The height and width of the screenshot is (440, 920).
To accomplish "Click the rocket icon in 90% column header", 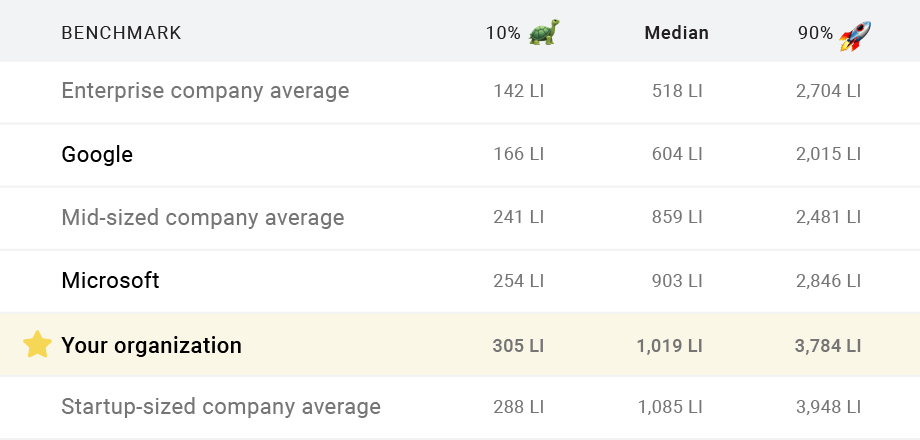I will tap(854, 34).
